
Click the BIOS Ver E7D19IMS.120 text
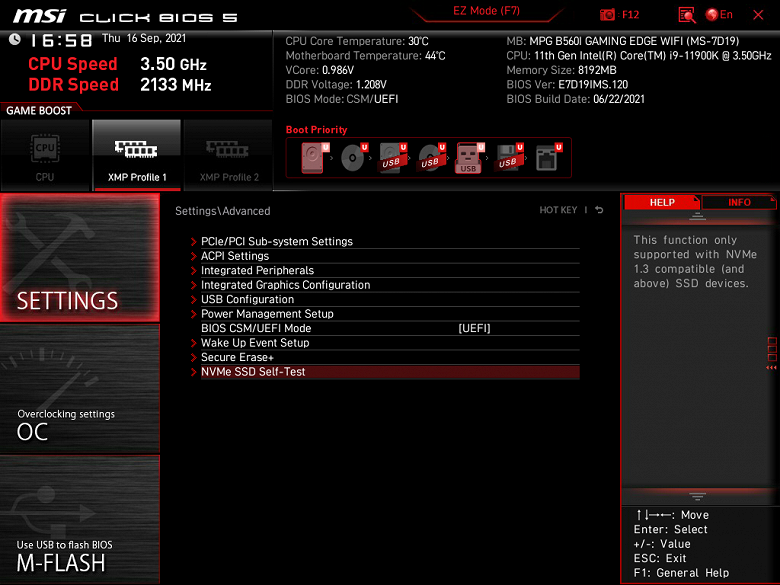tap(567, 85)
